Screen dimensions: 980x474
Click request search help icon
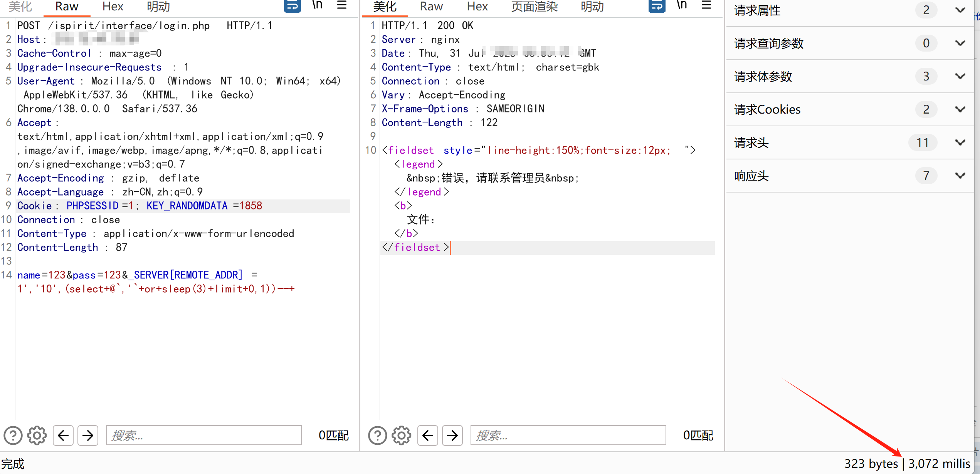[13, 435]
